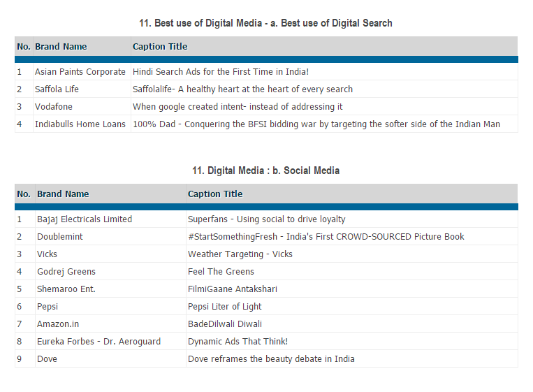Select the Godrej Greens brand cell
Screen dimensions: 533x392
[x=66, y=272]
